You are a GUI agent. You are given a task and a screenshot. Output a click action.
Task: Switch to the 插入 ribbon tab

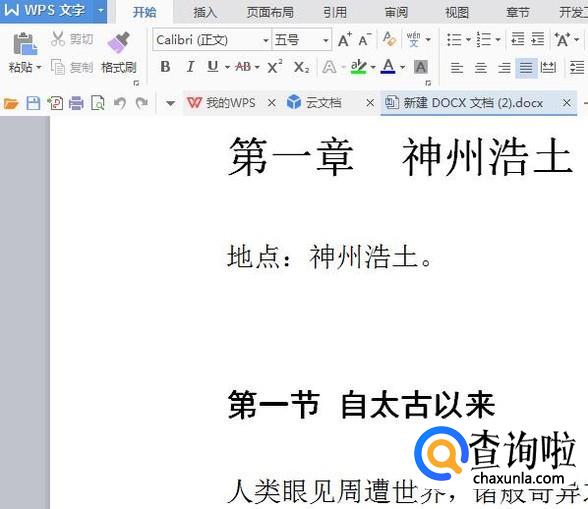[205, 12]
